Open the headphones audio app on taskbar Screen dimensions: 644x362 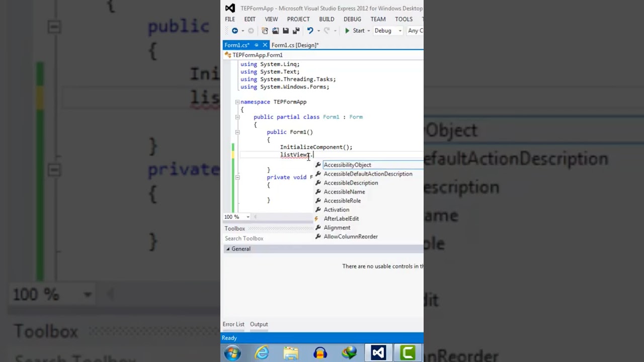[x=320, y=353]
